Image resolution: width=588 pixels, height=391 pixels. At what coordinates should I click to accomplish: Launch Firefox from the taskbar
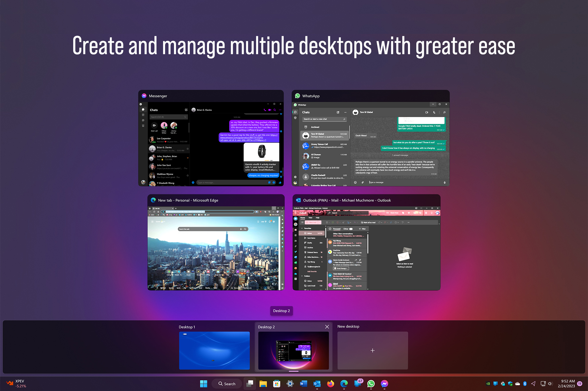click(330, 384)
